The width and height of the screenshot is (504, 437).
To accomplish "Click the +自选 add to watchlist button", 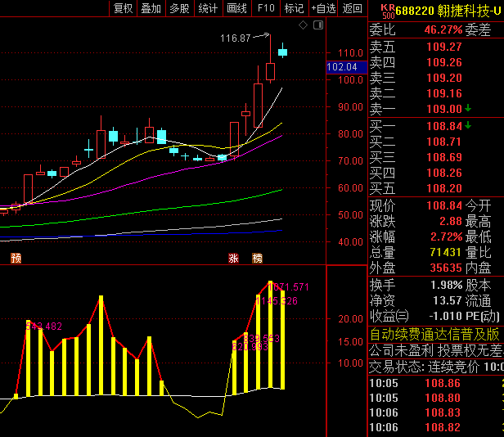I will (323, 8).
